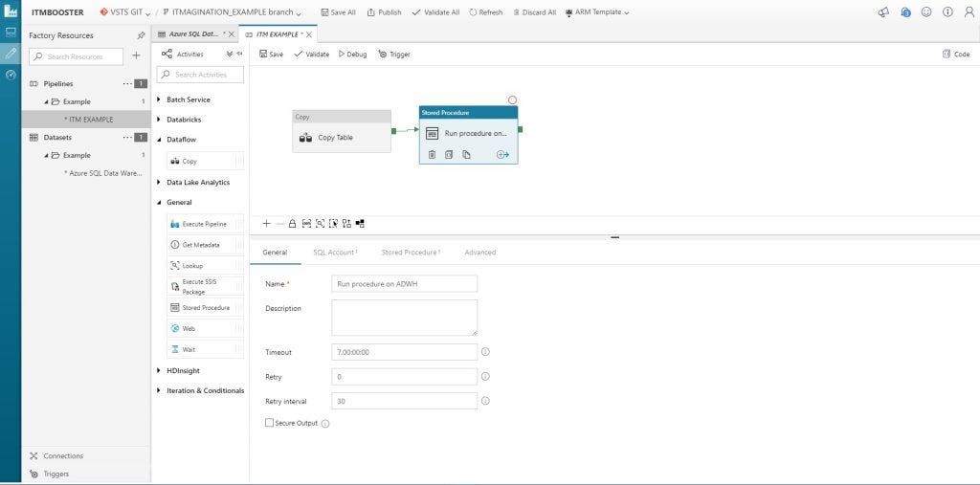Show info tooltip for Secure Output

click(325, 424)
